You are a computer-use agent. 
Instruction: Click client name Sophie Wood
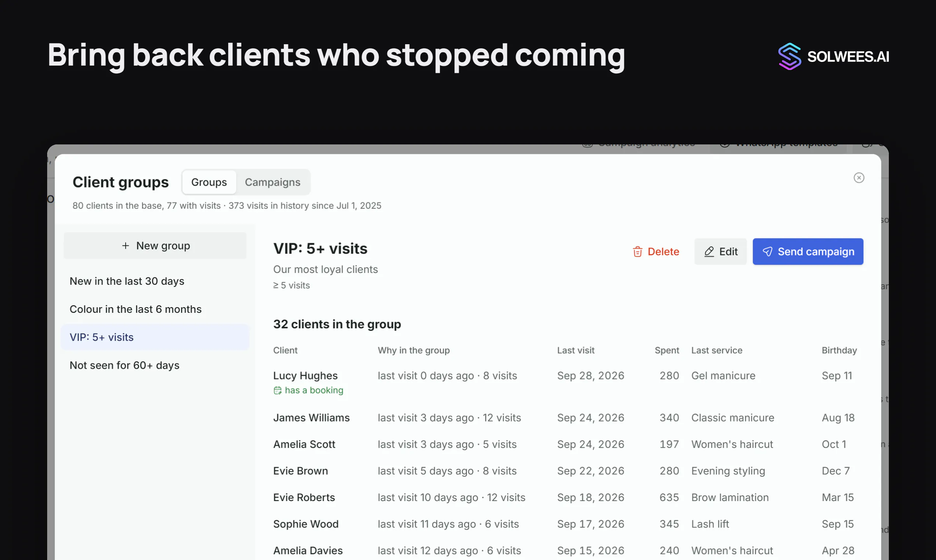pos(306,524)
